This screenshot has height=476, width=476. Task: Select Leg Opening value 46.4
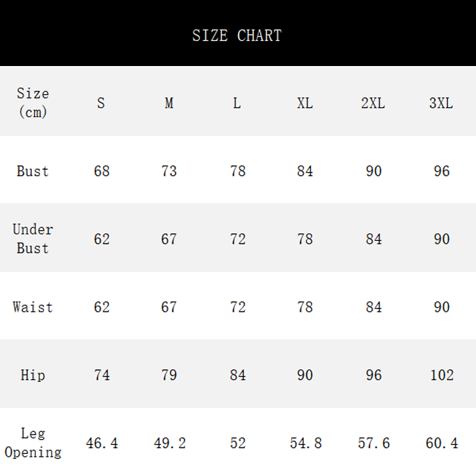click(x=102, y=443)
